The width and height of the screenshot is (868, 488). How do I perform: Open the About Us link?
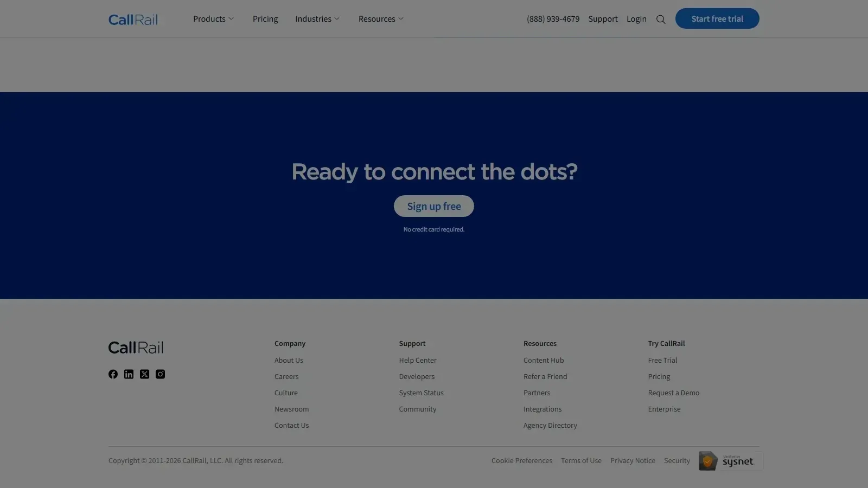289,361
